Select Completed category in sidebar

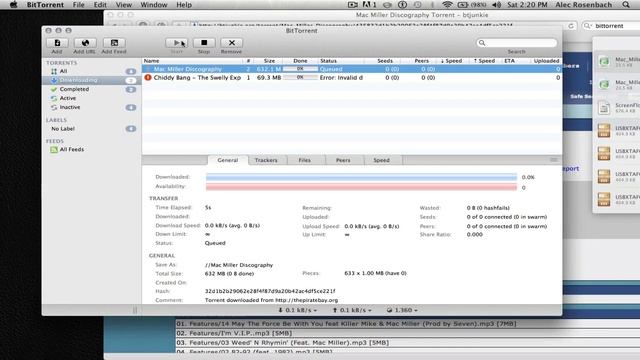click(x=91, y=89)
